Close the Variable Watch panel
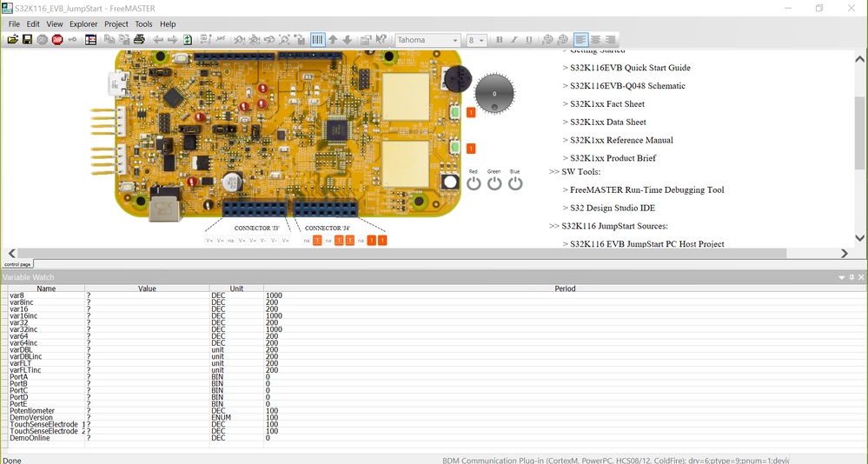The width and height of the screenshot is (868, 464). [861, 277]
